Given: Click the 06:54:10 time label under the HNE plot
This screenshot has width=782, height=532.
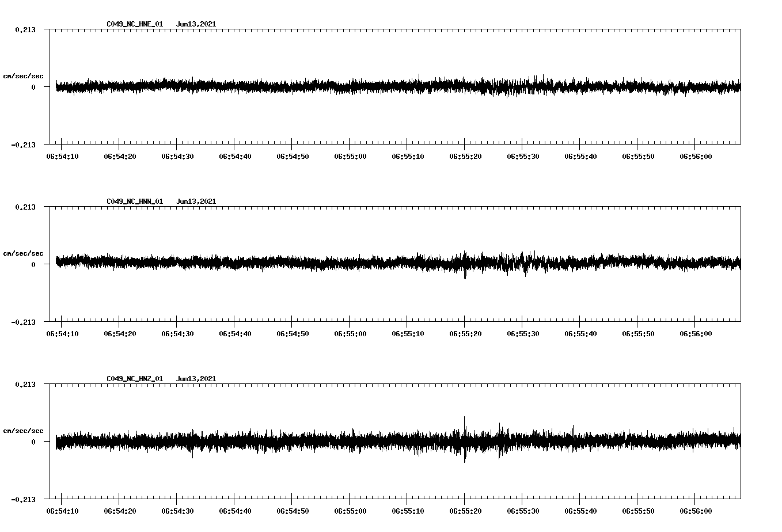Looking at the screenshot, I should pos(62,157).
